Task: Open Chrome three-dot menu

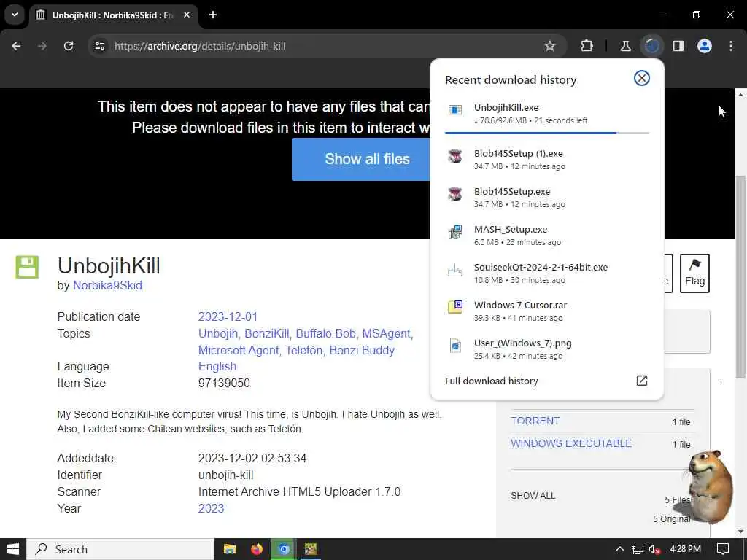Action: coord(731,46)
